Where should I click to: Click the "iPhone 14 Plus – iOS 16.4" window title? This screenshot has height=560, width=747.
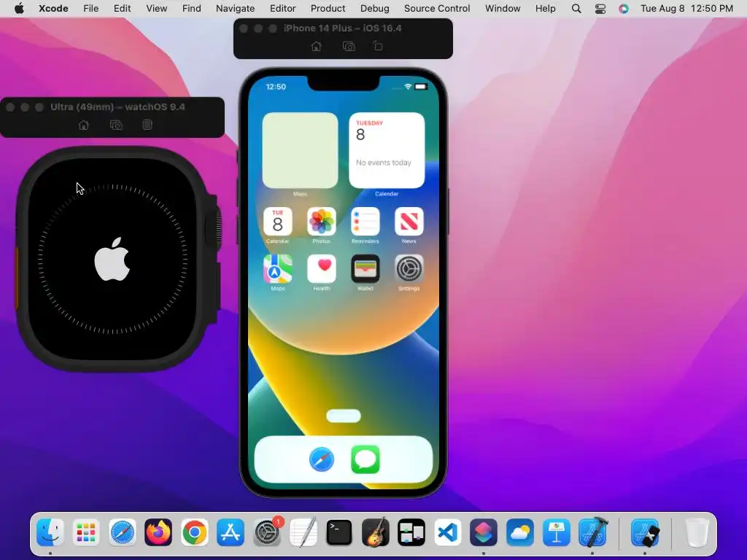coord(343,28)
